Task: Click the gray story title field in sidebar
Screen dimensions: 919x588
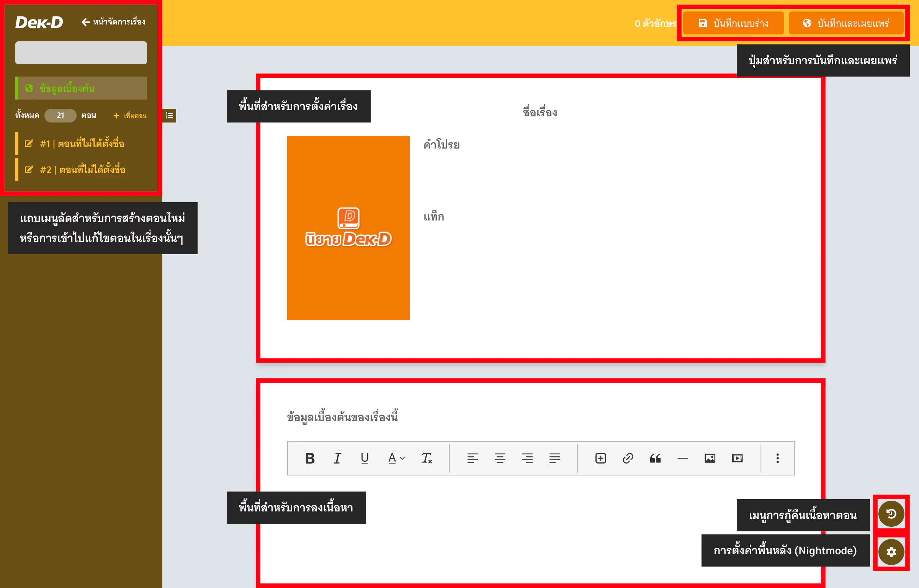Action: click(x=81, y=53)
